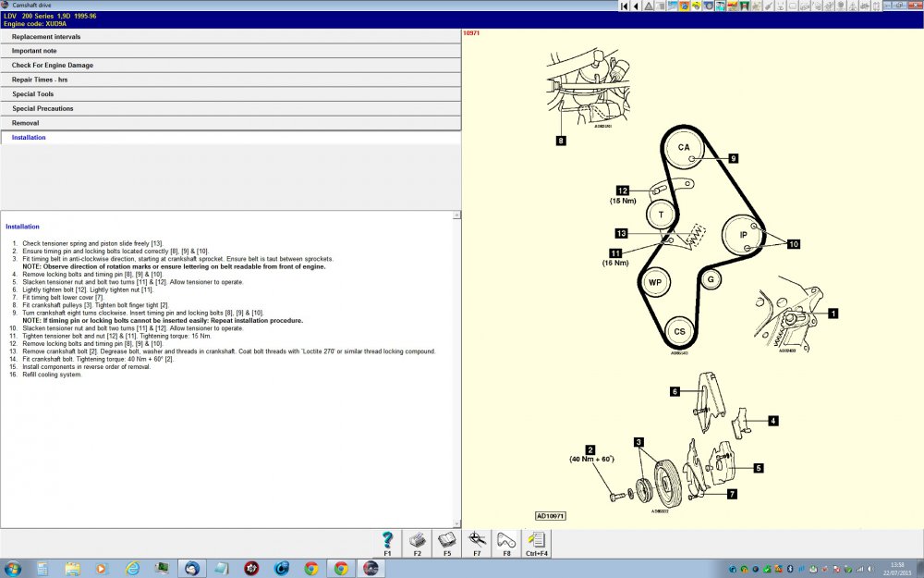Image resolution: width=924 pixels, height=578 pixels.
Task: Click the Windows Start button
Action: 13,568
